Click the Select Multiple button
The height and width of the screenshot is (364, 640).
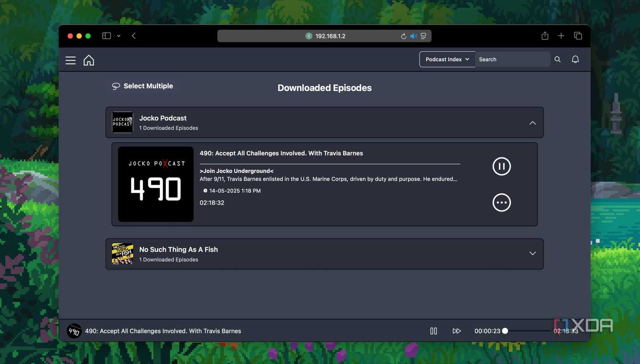[143, 86]
